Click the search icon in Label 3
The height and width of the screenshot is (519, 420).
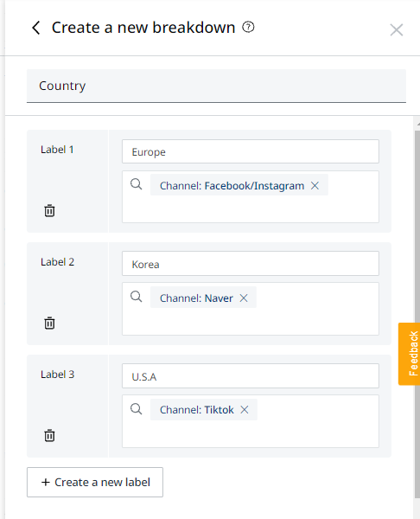(136, 409)
